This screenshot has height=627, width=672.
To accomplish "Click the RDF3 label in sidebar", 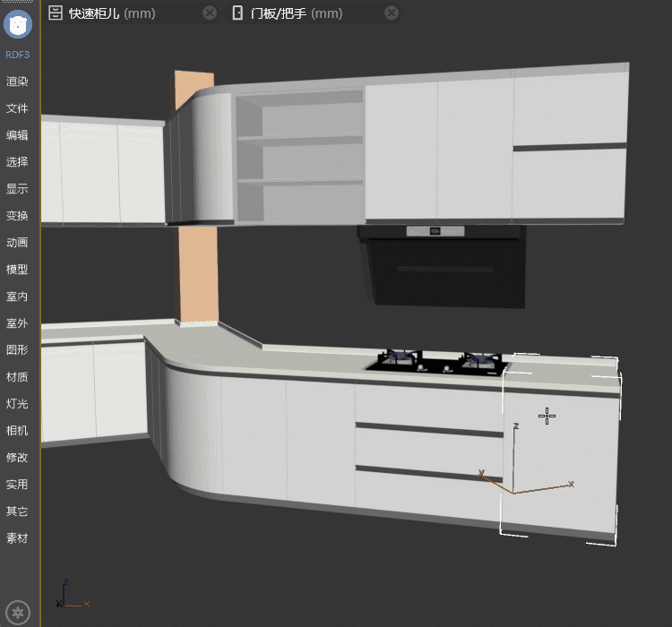I will pos(17,55).
